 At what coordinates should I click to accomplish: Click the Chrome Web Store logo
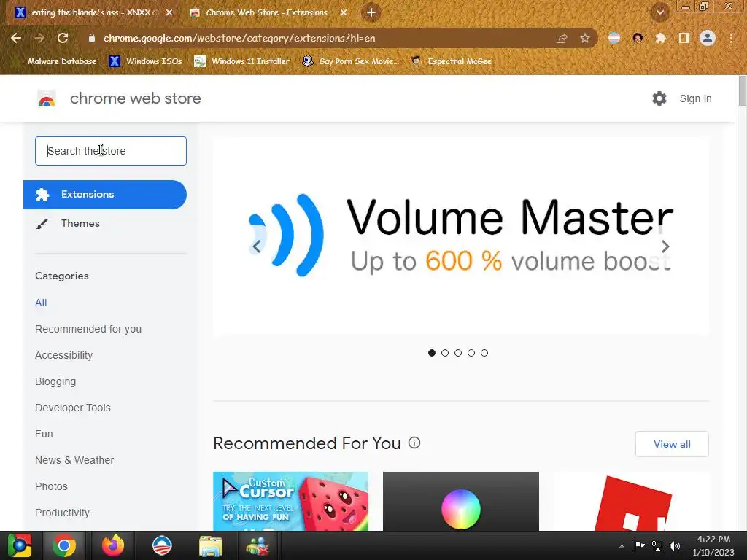(x=47, y=98)
